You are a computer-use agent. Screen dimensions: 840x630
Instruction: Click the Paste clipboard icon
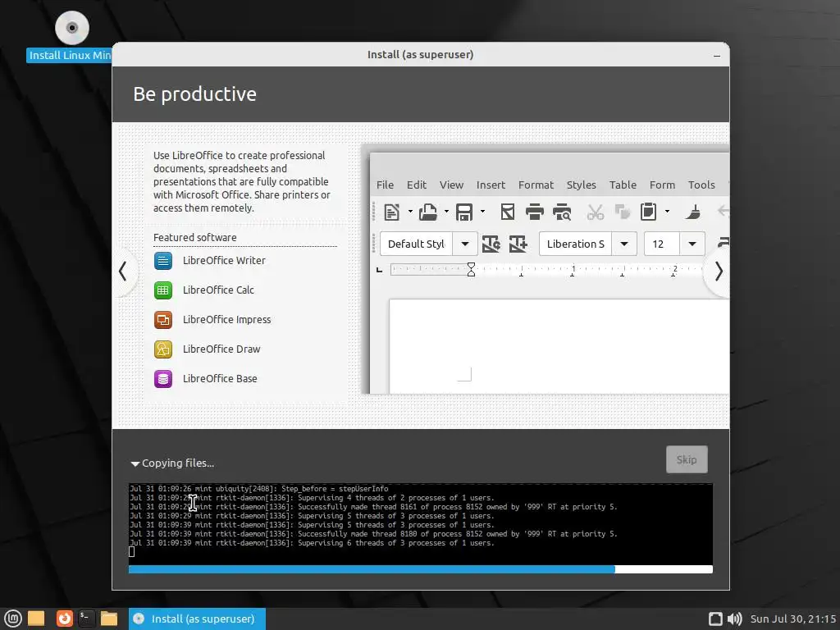tap(648, 212)
